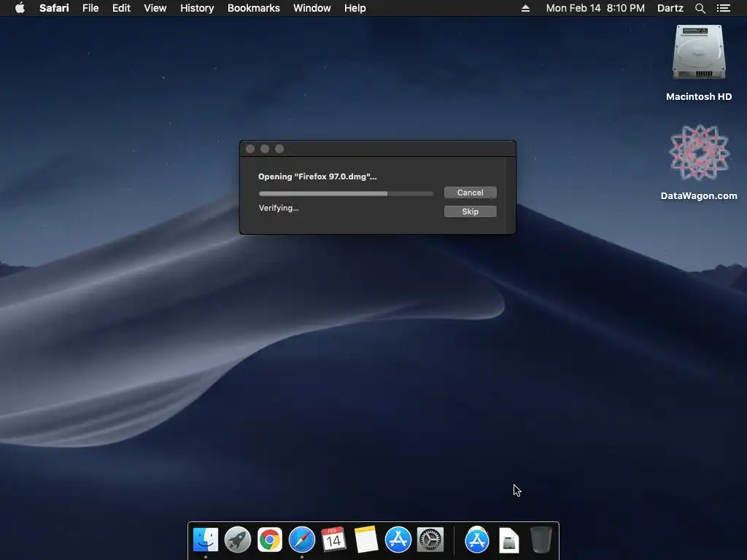Click the verification progress bar

pos(346,194)
